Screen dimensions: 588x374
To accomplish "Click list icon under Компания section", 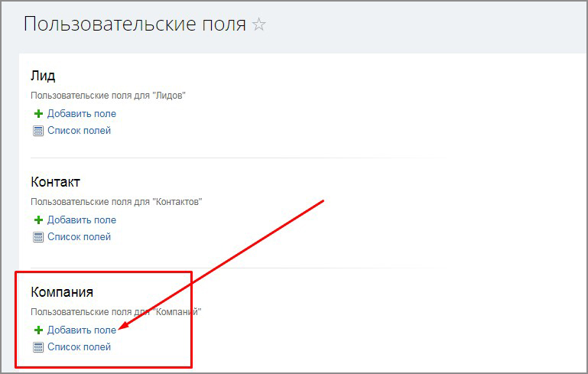I will (x=38, y=347).
